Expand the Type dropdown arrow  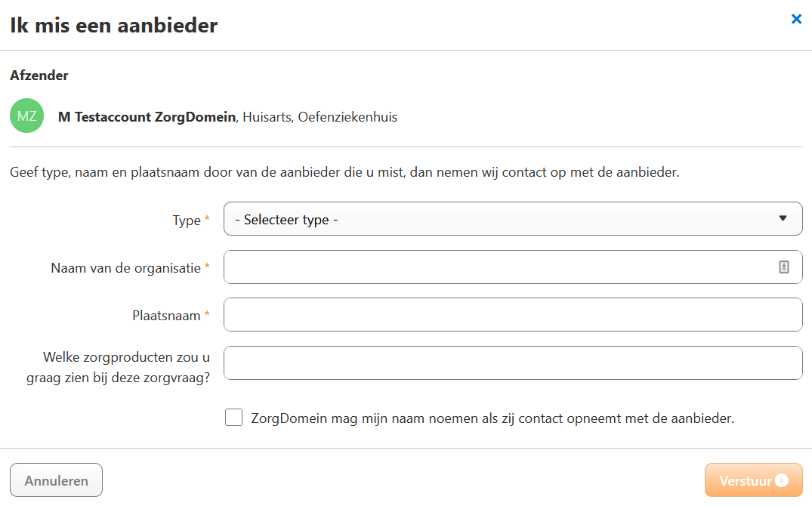(783, 218)
